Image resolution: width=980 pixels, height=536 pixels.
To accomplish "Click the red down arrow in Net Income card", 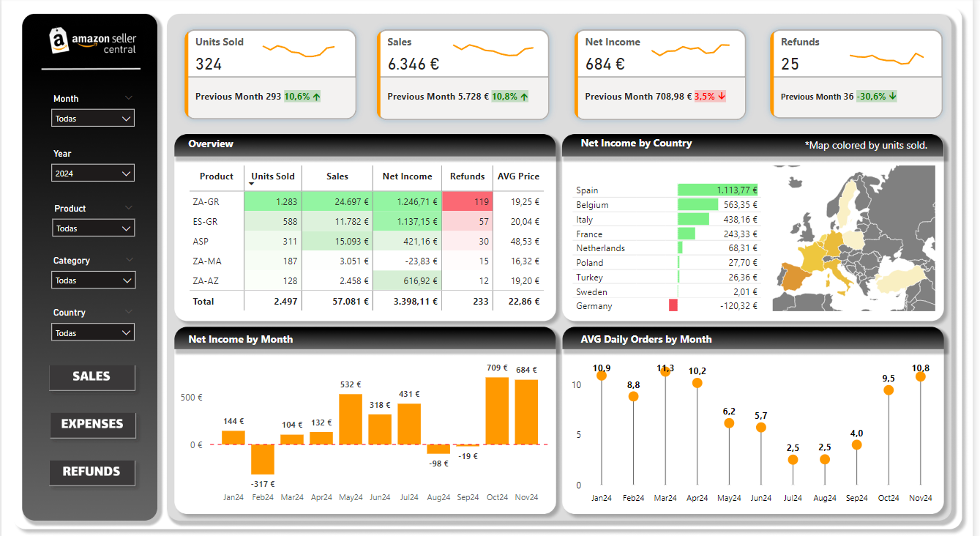I will (721, 97).
